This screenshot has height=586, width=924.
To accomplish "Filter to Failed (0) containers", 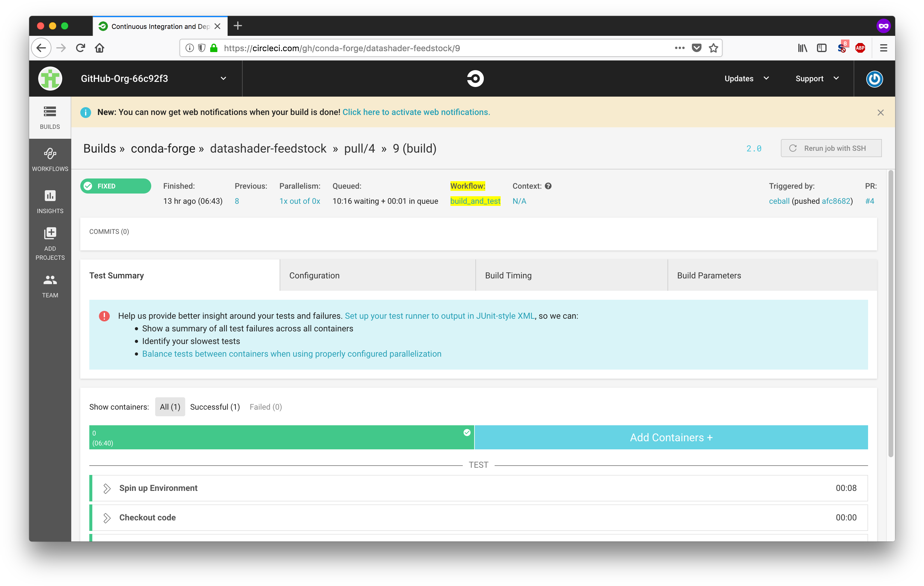I will 266,407.
